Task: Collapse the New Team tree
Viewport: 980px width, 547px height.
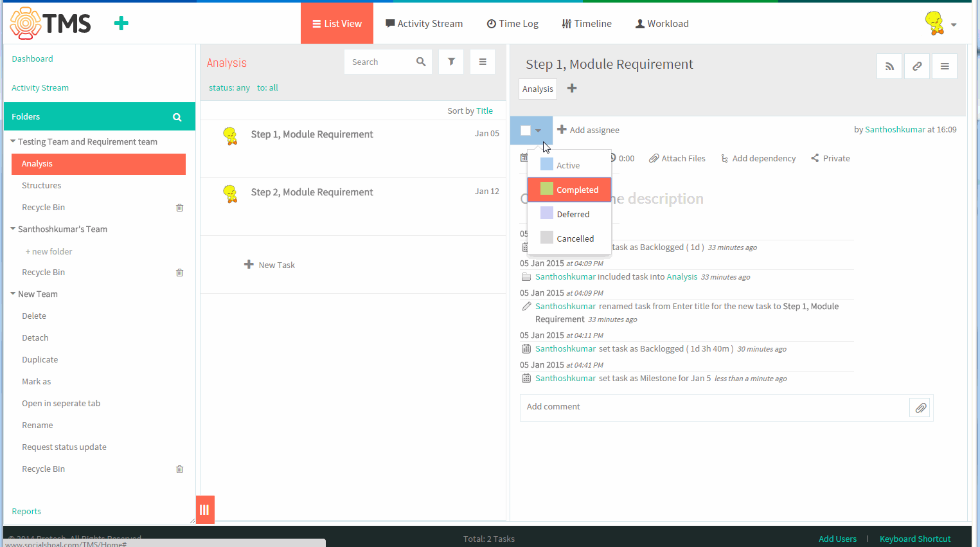Action: point(13,293)
